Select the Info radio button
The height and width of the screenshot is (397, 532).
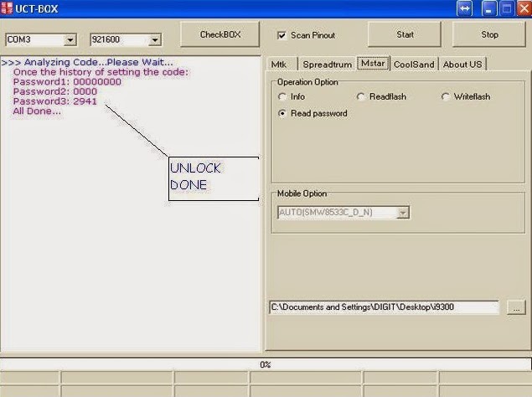click(282, 96)
